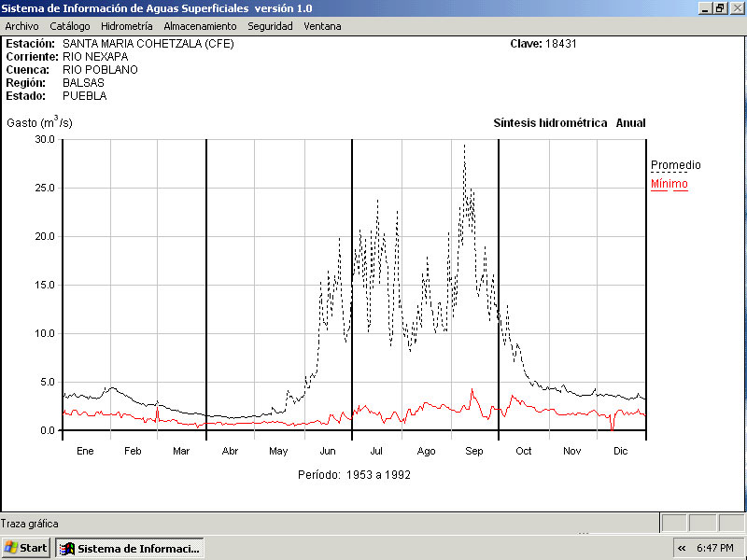Image resolution: width=747 pixels, height=560 pixels.
Task: Click the restore down window icon
Action: coord(720,7)
